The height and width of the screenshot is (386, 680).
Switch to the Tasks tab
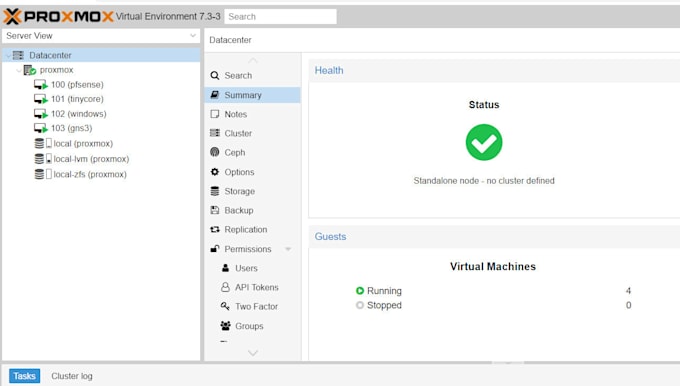pyautogui.click(x=24, y=376)
